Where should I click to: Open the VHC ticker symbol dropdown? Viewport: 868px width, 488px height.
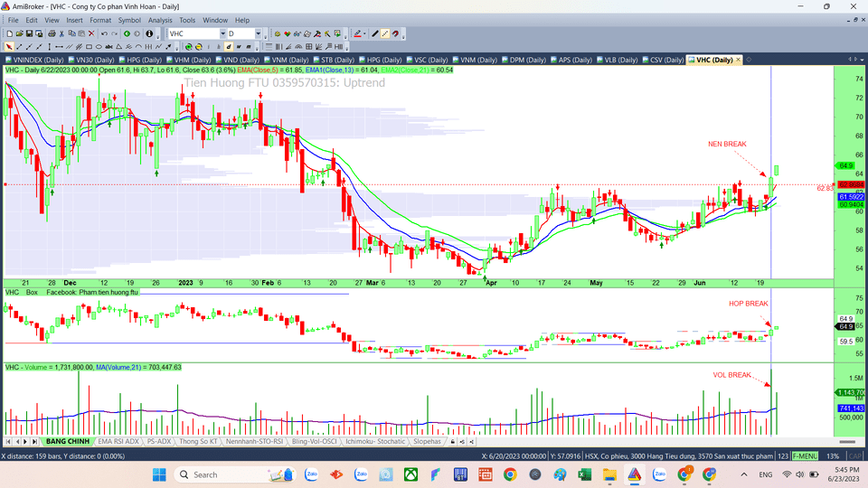221,33
